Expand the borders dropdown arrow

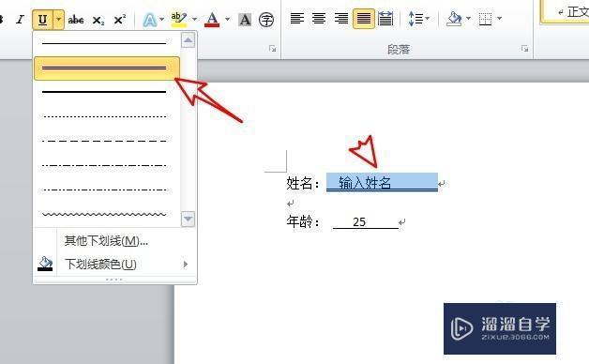click(499, 18)
